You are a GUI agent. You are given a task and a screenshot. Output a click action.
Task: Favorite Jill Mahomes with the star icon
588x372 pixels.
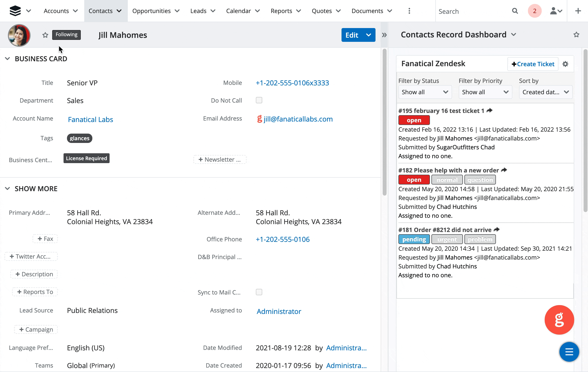click(45, 35)
